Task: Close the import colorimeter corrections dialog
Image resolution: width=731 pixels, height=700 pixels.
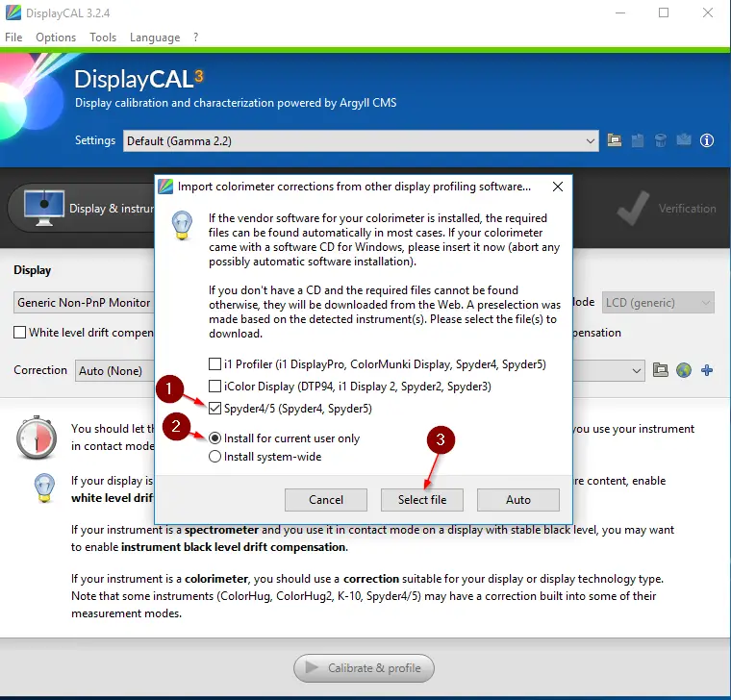Action: pos(558,187)
